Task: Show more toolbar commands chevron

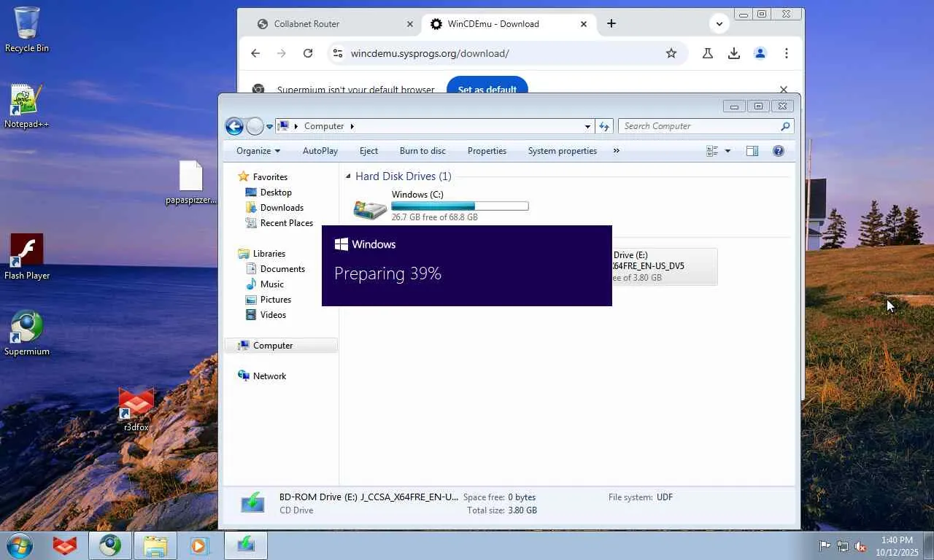Action: (617, 151)
